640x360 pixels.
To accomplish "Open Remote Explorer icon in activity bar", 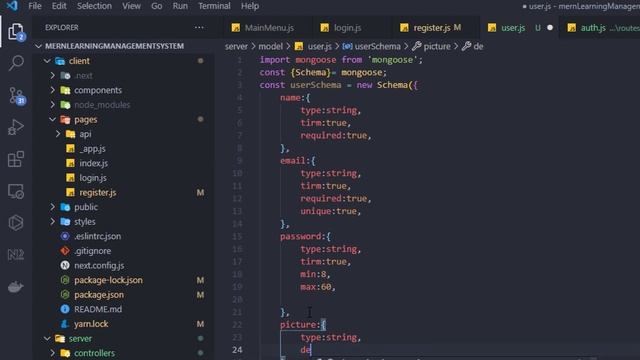I will click(x=16, y=191).
